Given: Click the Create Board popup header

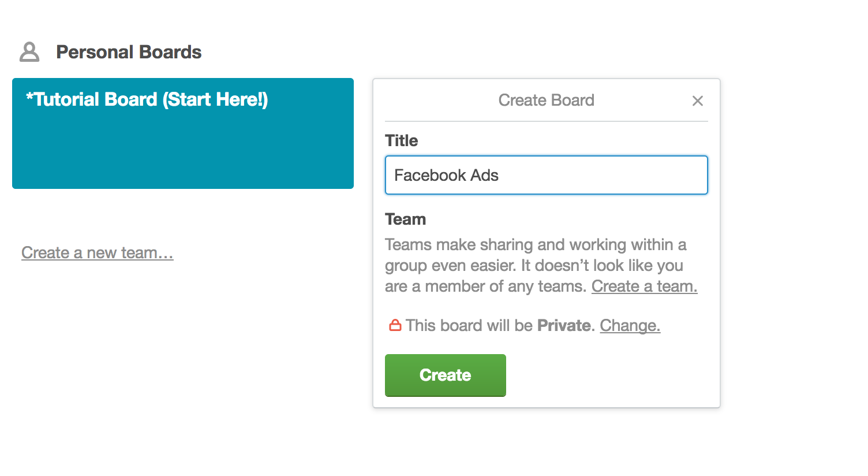Looking at the screenshot, I should point(547,101).
